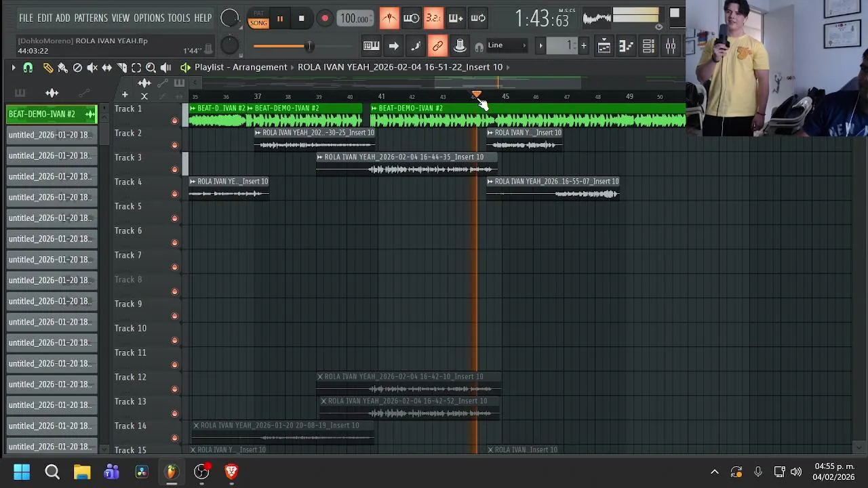Open the Channel rack view

pos(648,46)
